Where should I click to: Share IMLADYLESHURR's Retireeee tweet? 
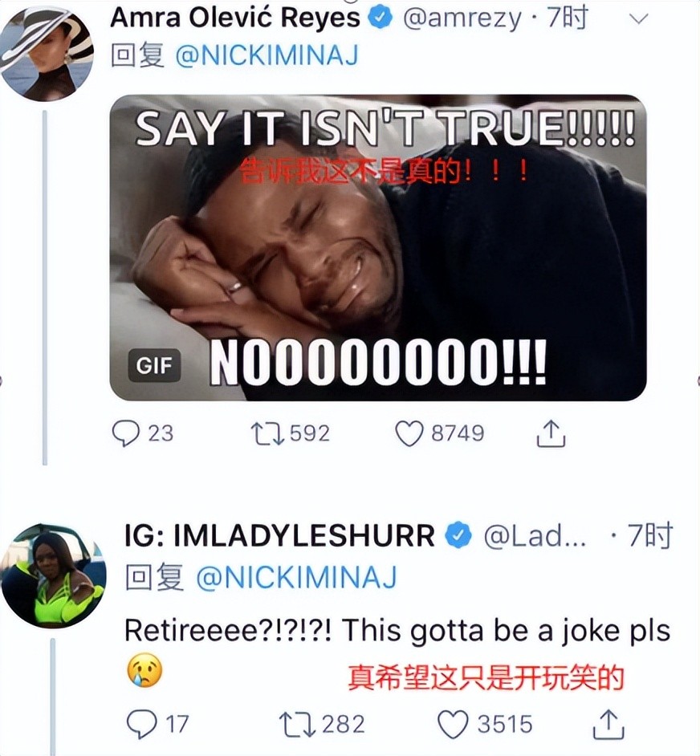[x=608, y=725]
